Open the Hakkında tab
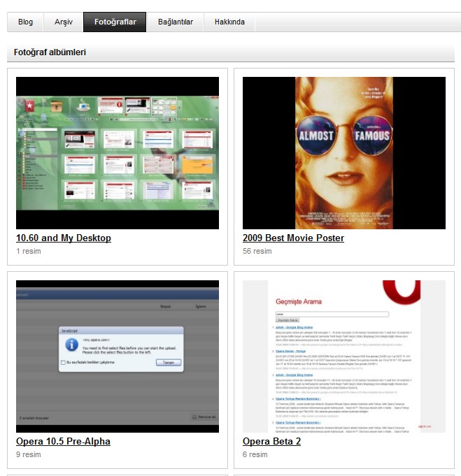This screenshot has width=461, height=476. coord(229,22)
